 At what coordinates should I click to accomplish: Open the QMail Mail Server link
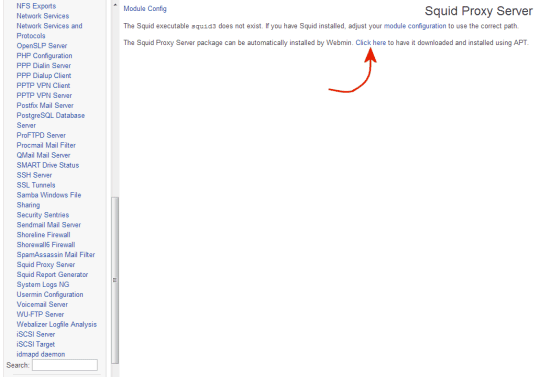click(43, 155)
